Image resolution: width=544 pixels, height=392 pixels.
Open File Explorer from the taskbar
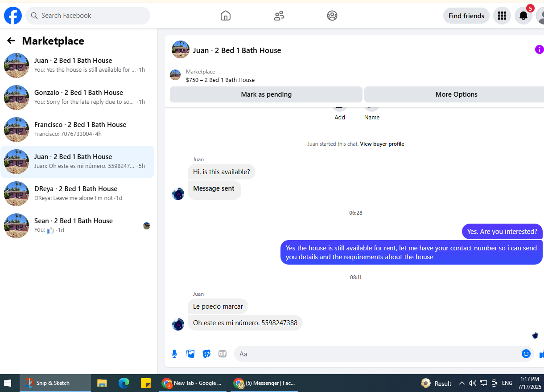click(x=102, y=383)
